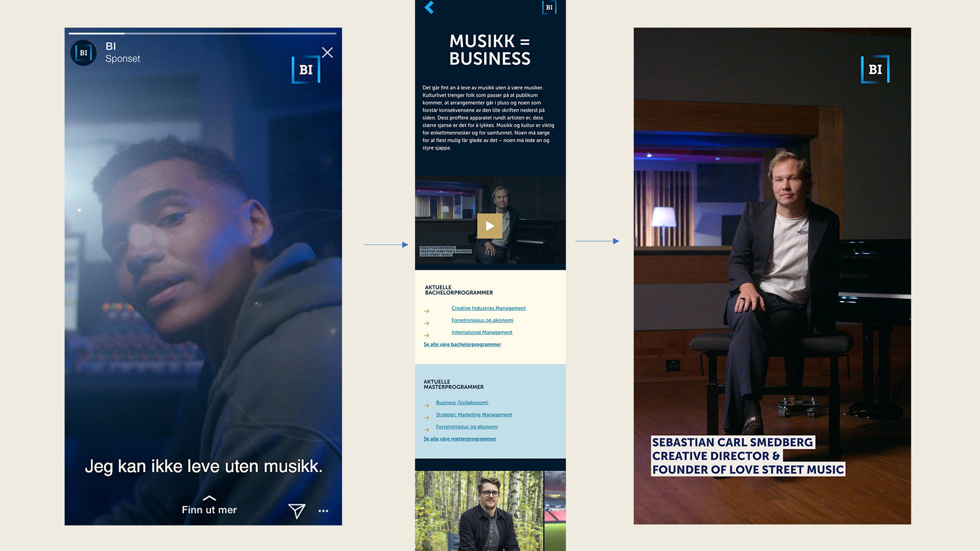Tap the story progress bar at top
The image size is (980, 551).
(203, 33)
